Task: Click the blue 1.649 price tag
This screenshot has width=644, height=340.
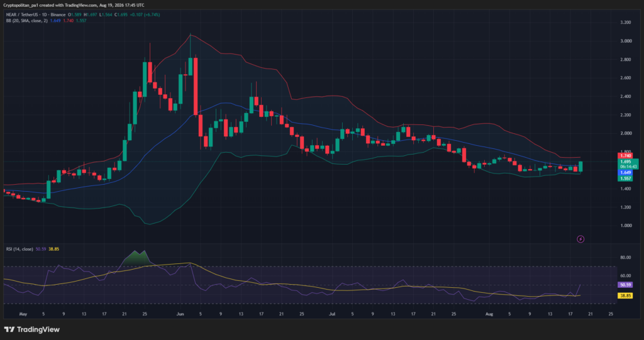Action: (626, 173)
